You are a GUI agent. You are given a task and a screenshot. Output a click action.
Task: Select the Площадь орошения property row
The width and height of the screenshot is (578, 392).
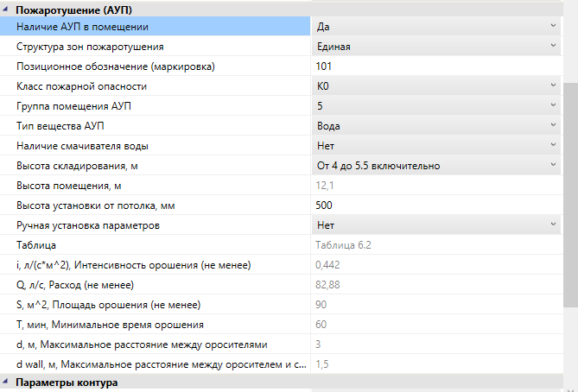coord(282,305)
